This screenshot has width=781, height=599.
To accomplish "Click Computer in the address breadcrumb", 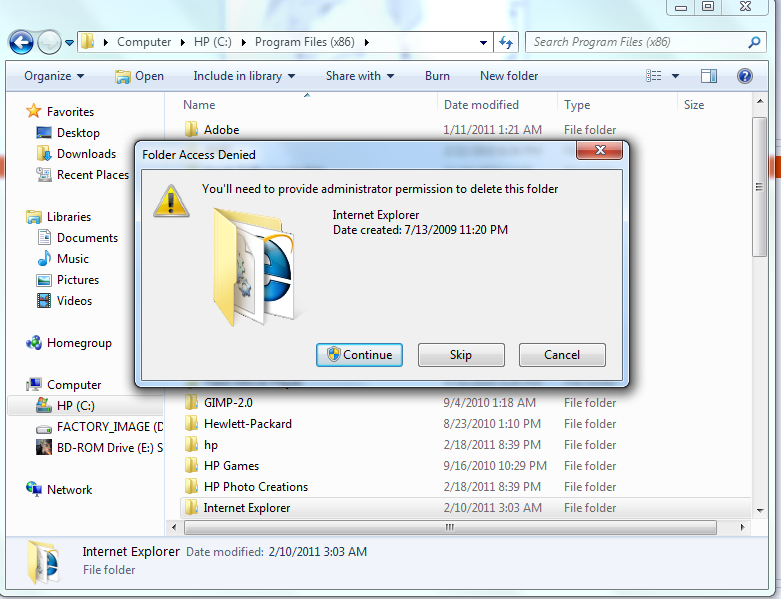I will 144,42.
